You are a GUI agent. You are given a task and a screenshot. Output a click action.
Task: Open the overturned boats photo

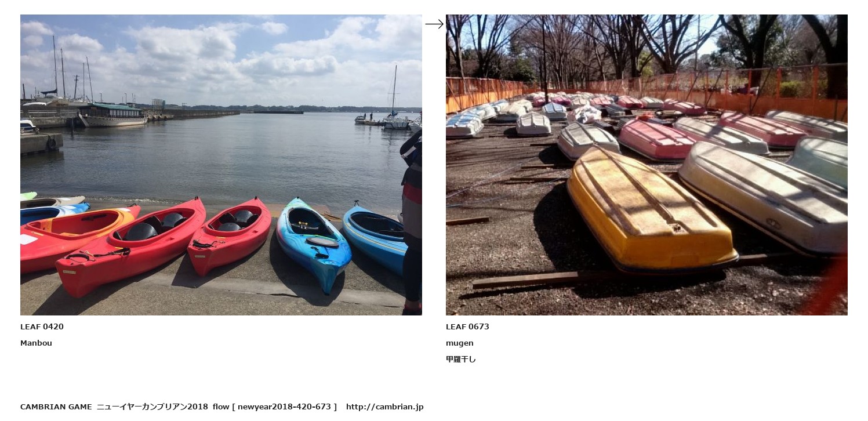point(647,165)
